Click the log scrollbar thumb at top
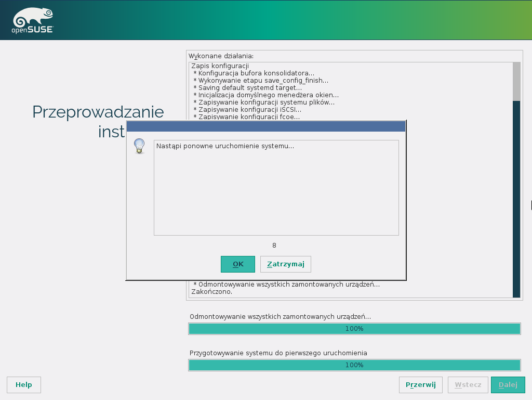Viewport: 532px width, 400px height. 516,81
